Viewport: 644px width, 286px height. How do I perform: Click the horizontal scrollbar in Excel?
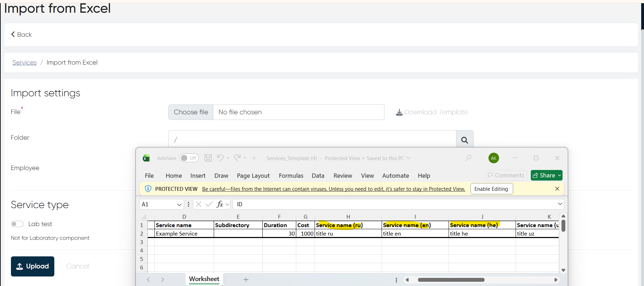coord(451,280)
